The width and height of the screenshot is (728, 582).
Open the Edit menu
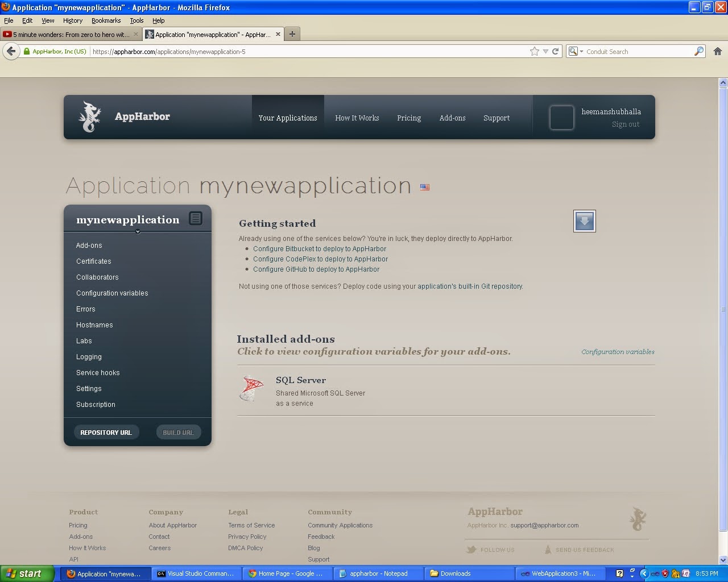coord(27,20)
